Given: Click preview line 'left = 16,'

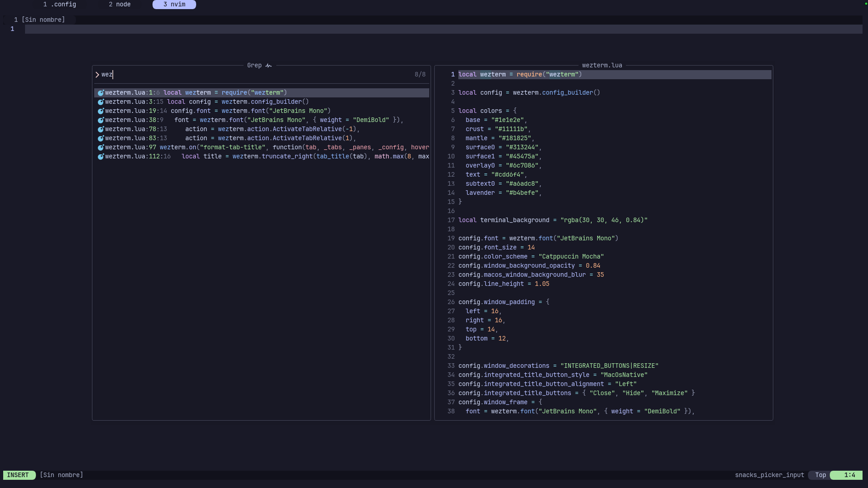Looking at the screenshot, I should [x=484, y=311].
